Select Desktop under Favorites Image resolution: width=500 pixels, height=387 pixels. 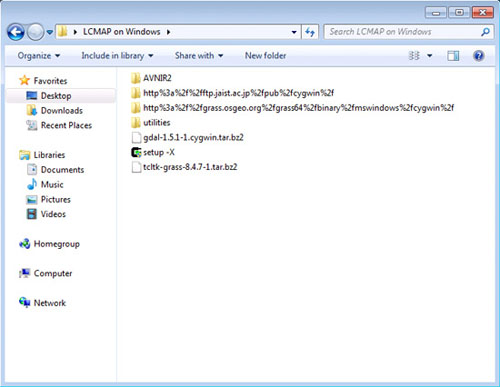coord(56,96)
